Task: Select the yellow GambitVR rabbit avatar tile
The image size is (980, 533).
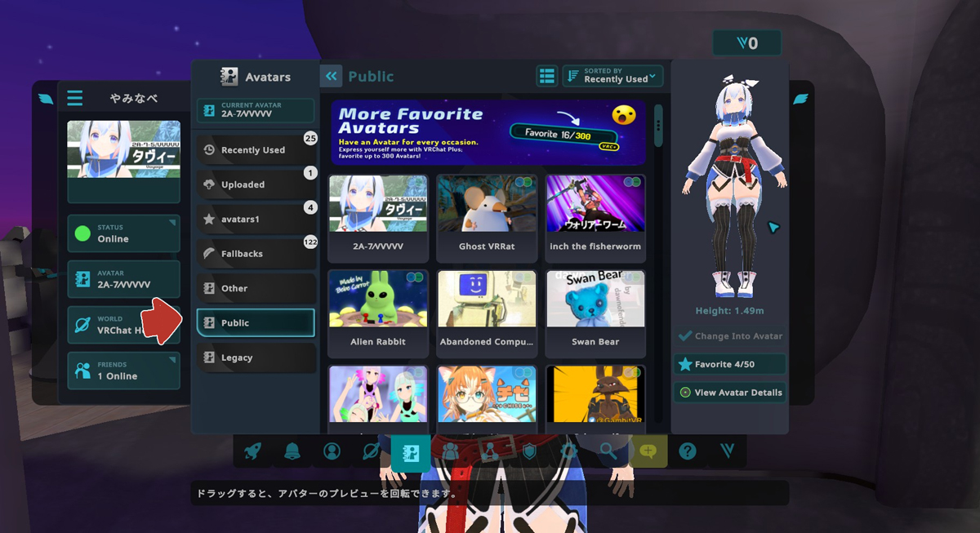Action: (x=595, y=399)
